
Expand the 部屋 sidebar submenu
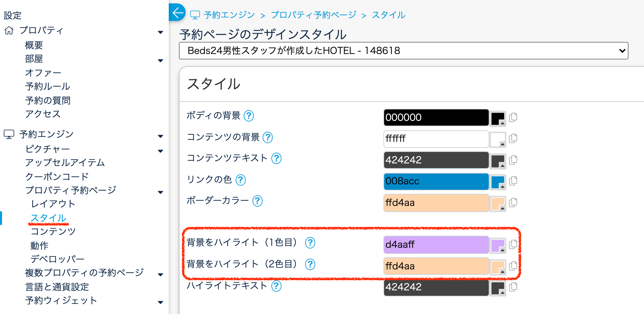(160, 61)
